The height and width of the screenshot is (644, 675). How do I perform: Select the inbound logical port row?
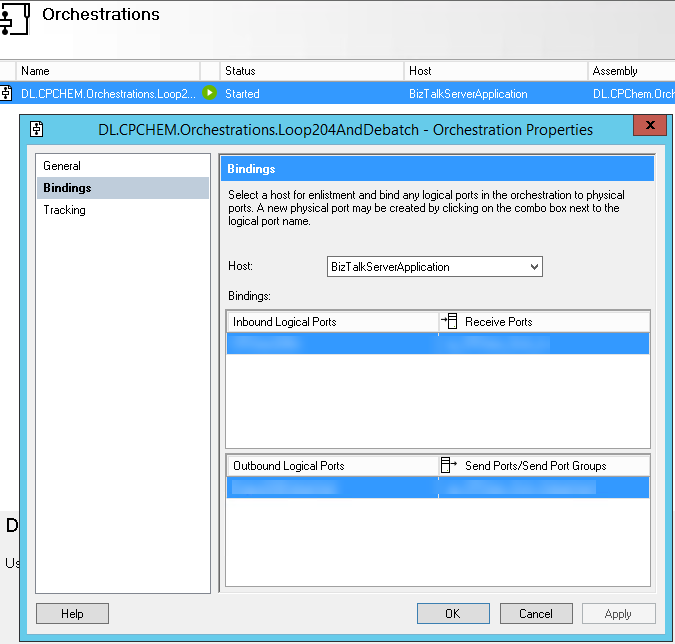pyautogui.click(x=332, y=344)
